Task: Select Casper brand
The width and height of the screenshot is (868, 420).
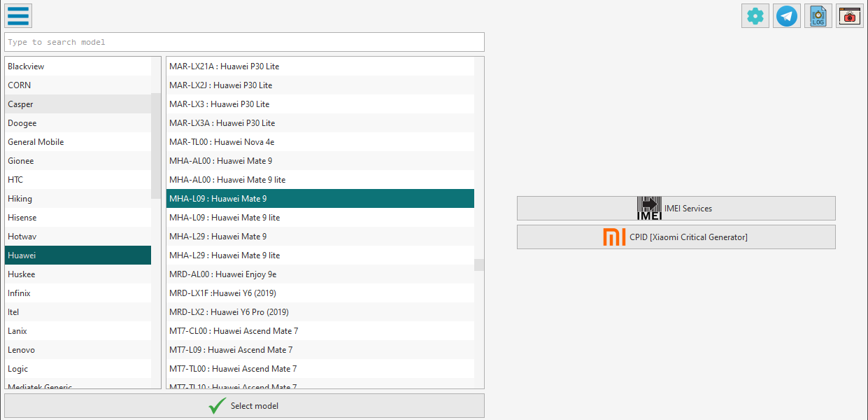Action: [x=78, y=104]
